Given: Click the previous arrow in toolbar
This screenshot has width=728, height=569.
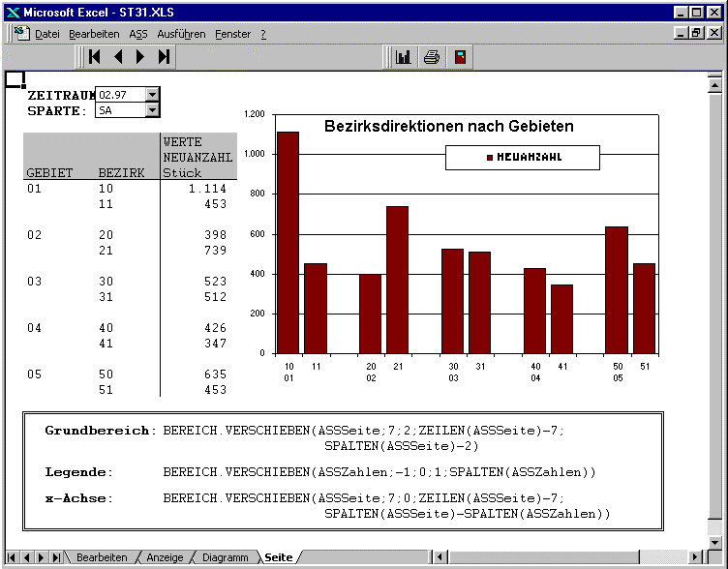Looking at the screenshot, I should point(118,57).
